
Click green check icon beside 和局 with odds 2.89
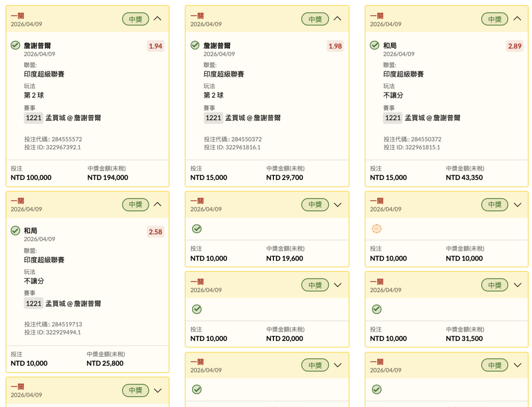pyautogui.click(x=374, y=45)
